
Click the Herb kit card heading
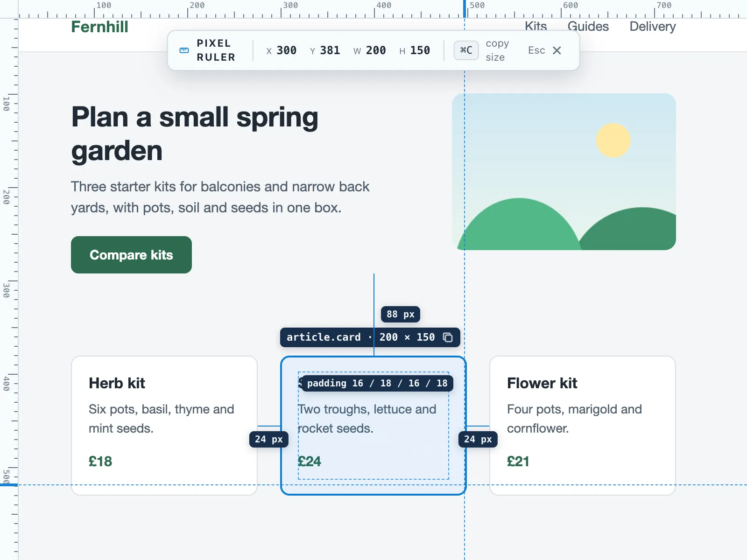[117, 383]
